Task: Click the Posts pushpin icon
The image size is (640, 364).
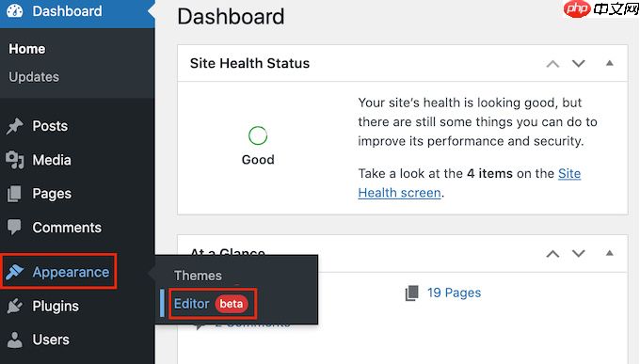Action: pos(15,126)
